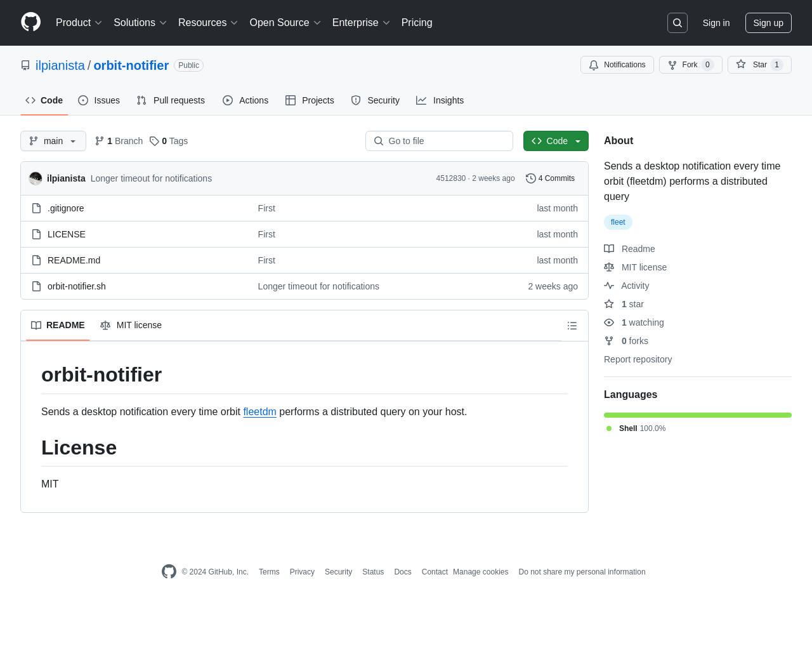
Task: Expand the Product menu
Action: pyautogui.click(x=79, y=23)
